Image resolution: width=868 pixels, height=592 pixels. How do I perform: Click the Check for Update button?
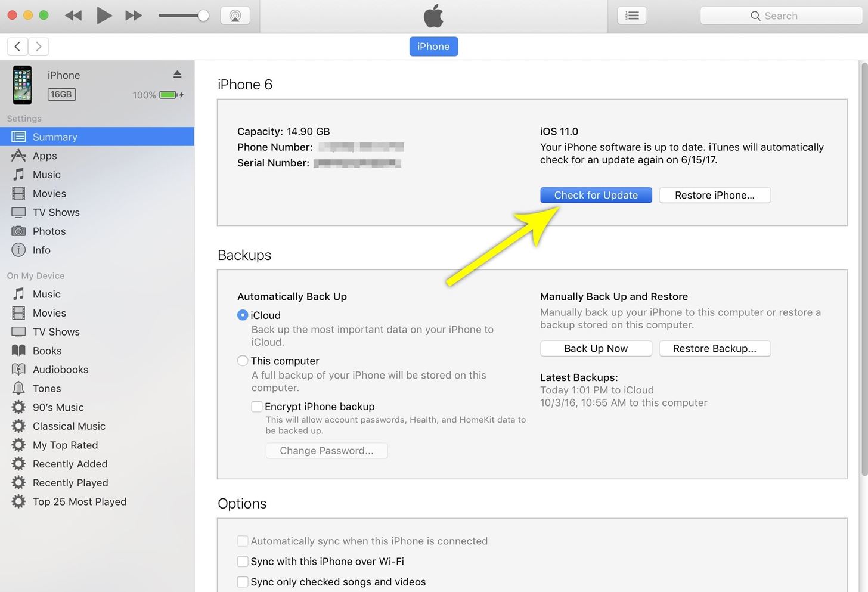pos(596,195)
